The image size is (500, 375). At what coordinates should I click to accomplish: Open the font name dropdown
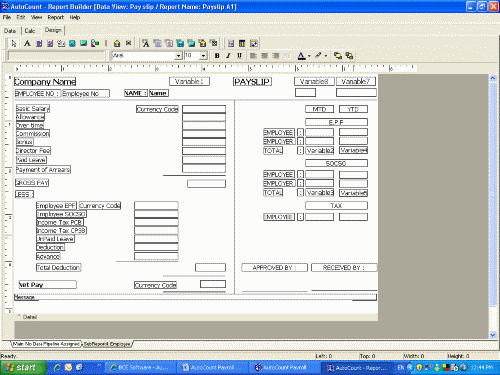179,56
